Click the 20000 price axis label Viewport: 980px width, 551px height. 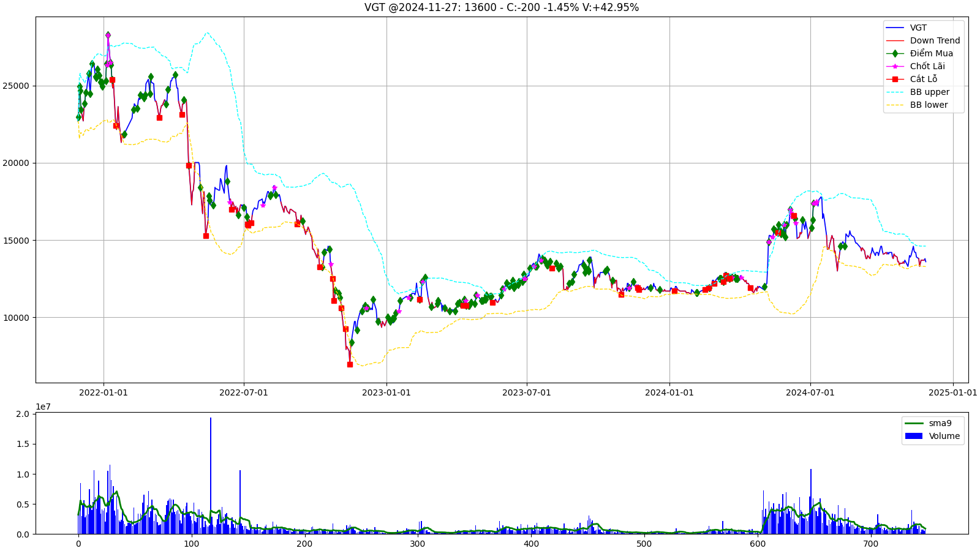pyautogui.click(x=16, y=163)
